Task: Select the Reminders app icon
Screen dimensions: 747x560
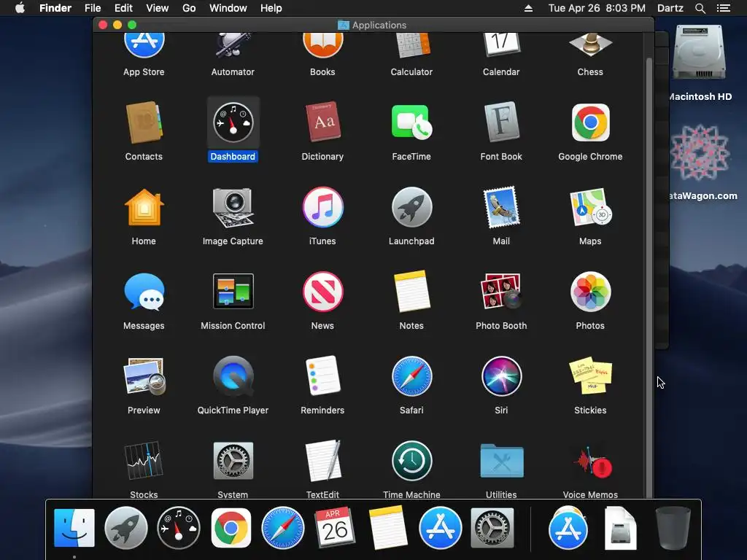Action: click(x=322, y=376)
